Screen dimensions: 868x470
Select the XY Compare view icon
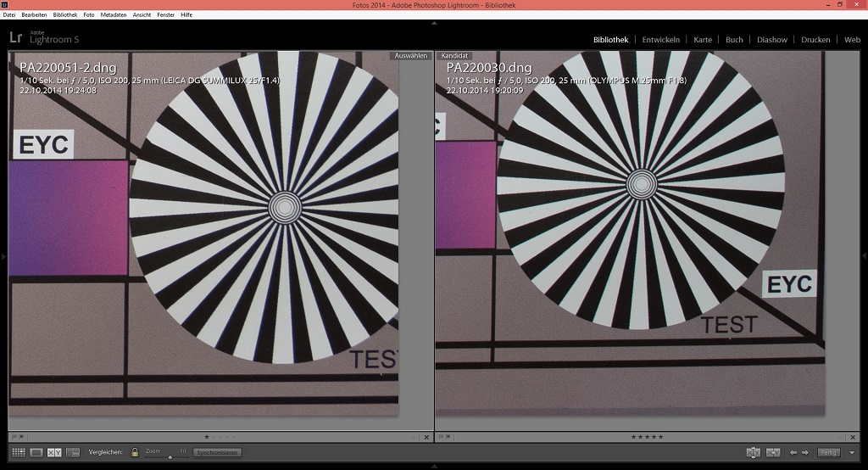(54, 452)
